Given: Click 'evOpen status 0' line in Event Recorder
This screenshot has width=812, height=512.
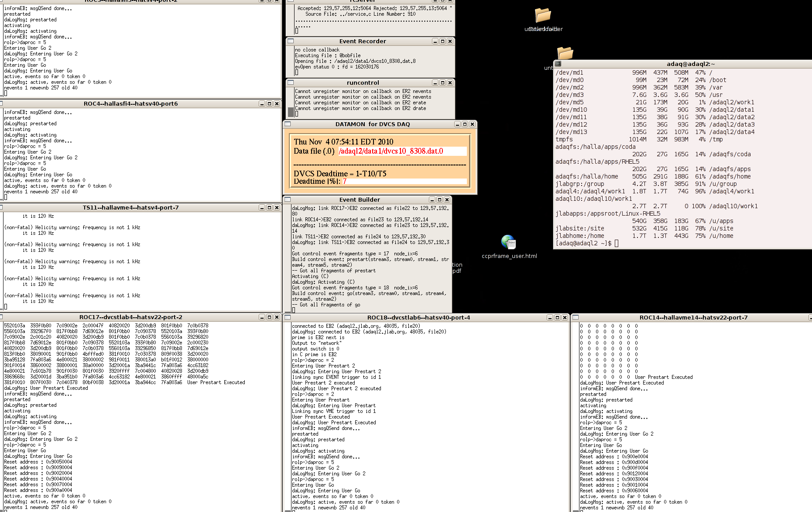Looking at the screenshot, I should (x=337, y=67).
